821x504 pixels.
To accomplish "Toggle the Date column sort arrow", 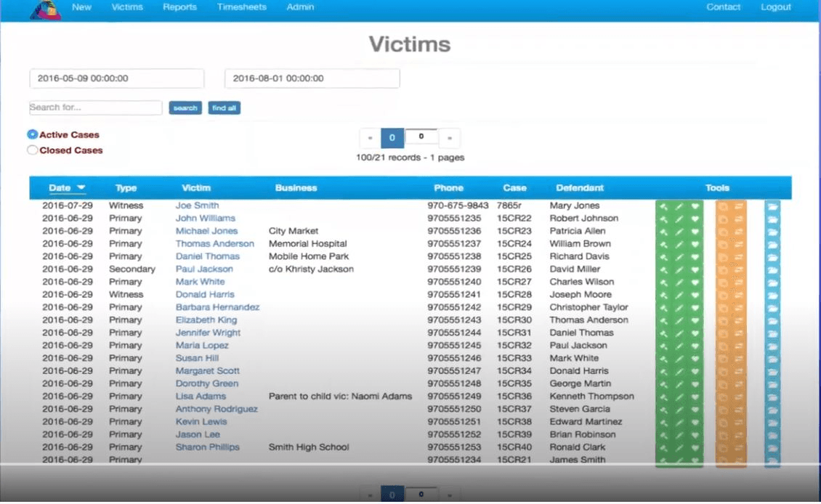I will coord(81,188).
